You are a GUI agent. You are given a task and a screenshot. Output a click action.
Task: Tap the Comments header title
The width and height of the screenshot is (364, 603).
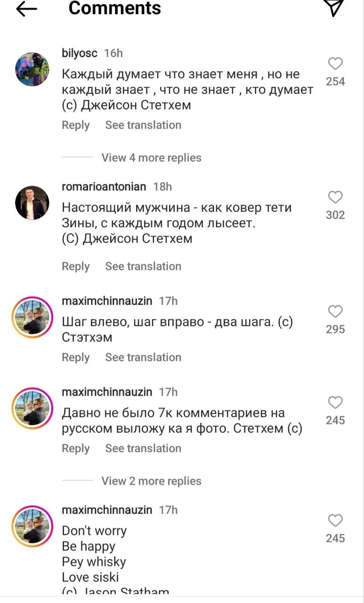pos(114,8)
